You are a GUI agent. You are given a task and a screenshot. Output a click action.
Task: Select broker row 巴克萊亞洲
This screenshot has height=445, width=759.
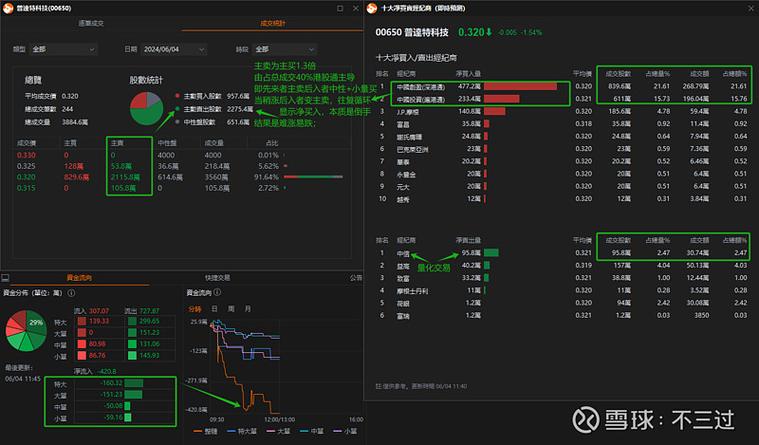[562, 149]
